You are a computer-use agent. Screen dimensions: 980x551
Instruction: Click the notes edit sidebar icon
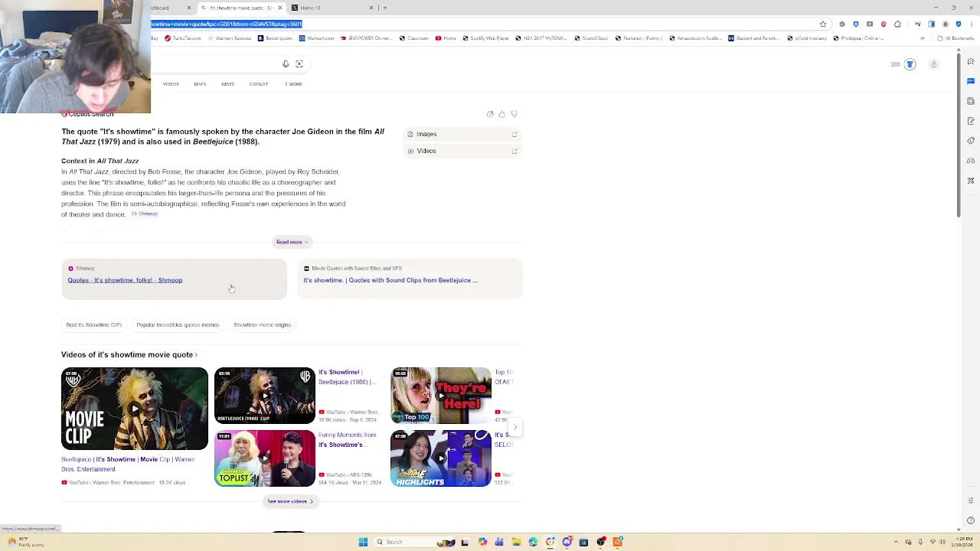point(971,121)
